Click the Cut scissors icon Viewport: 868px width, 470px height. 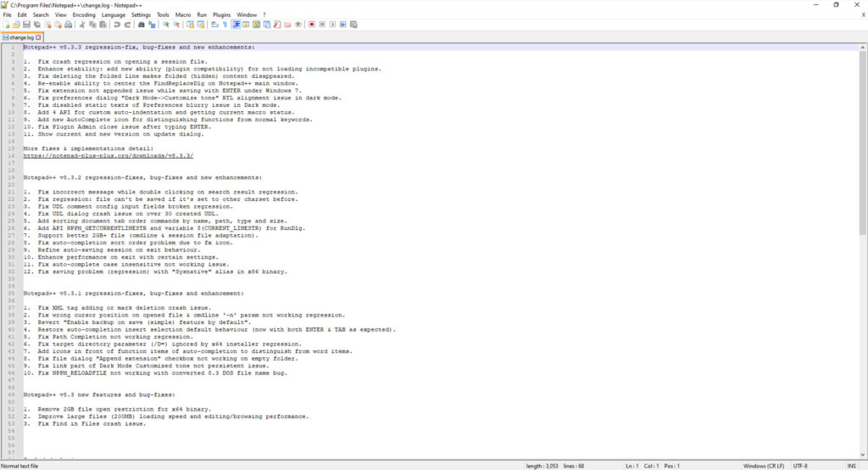pos(82,25)
